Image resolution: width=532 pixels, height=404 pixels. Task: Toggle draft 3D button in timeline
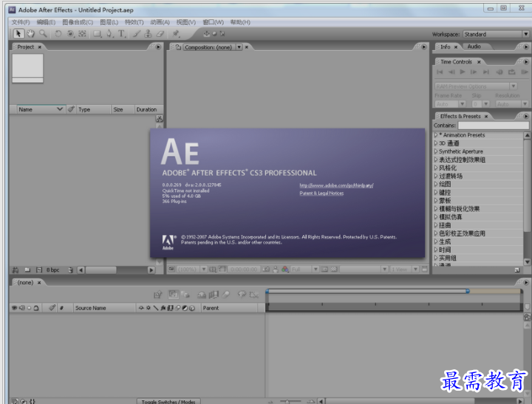(x=185, y=295)
